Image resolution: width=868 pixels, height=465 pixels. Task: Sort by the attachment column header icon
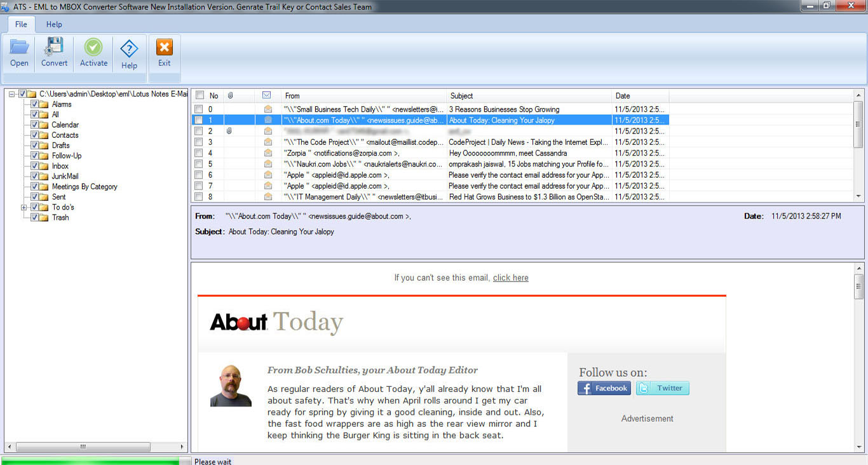click(231, 95)
